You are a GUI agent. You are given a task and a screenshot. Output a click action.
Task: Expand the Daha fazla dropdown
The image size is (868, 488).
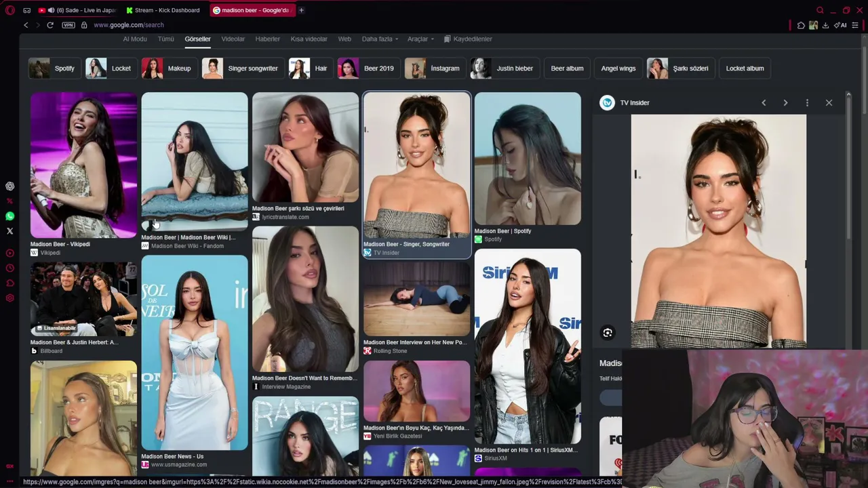(x=380, y=39)
